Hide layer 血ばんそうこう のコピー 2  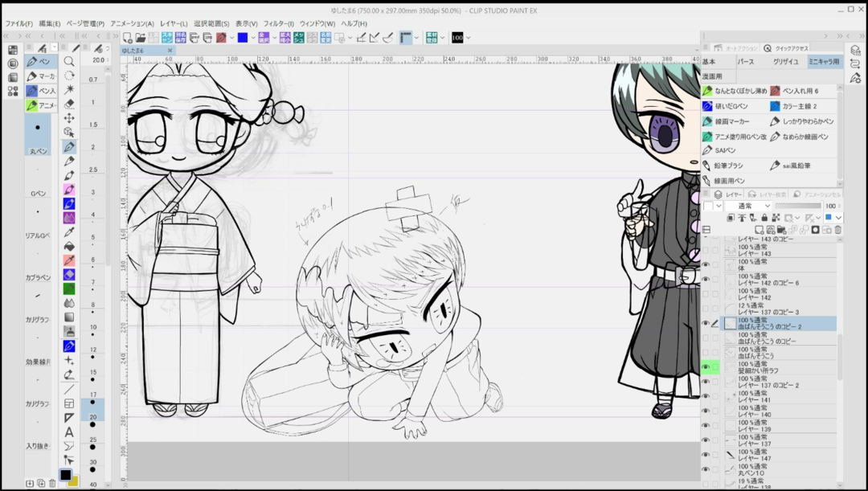coord(706,323)
